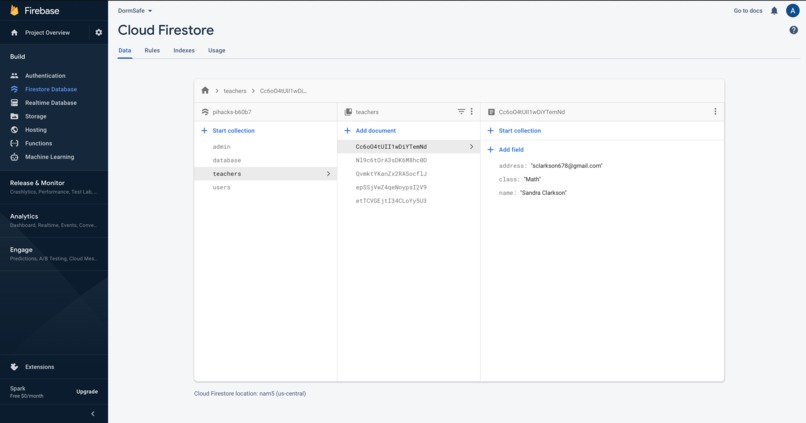Open teachers collection more options menu

coord(471,112)
